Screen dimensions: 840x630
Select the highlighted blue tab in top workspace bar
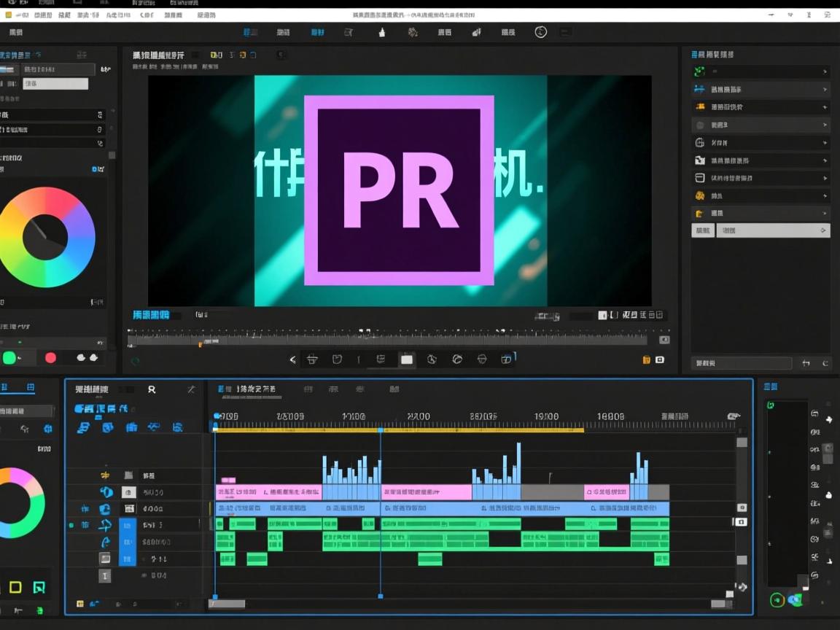pos(318,32)
